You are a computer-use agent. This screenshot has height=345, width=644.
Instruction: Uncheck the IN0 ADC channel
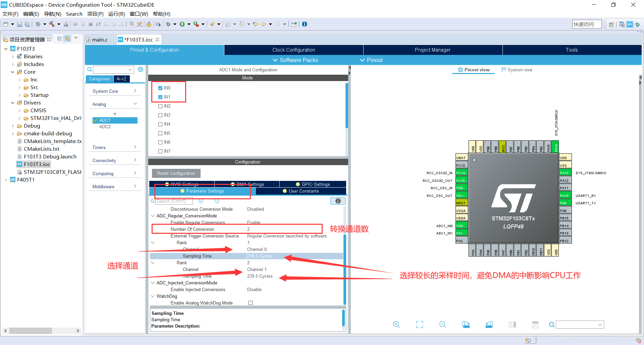coord(160,88)
